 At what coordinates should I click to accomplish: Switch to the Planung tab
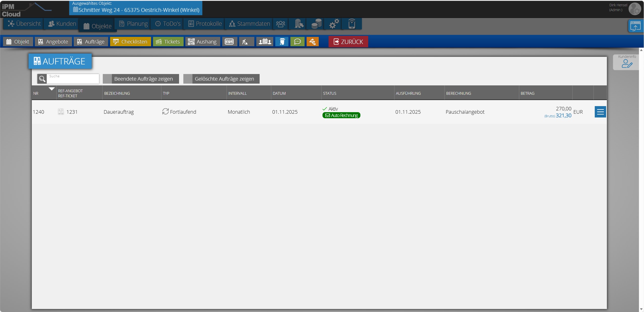133,24
